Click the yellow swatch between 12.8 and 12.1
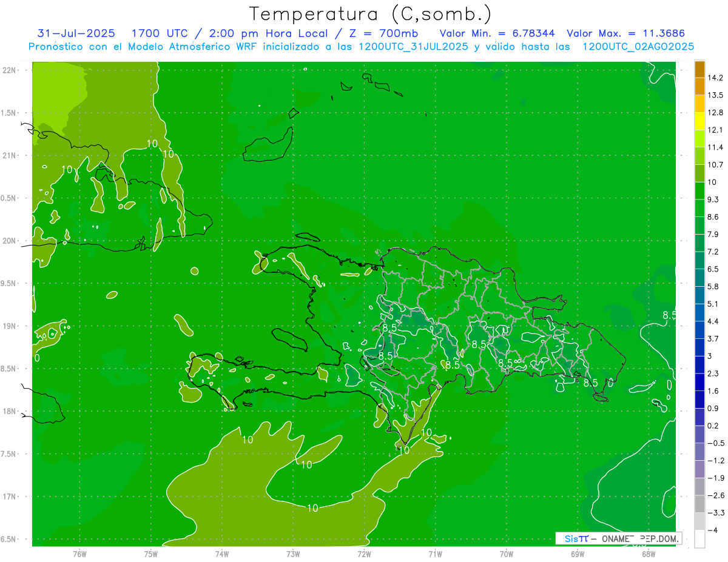 (699, 121)
